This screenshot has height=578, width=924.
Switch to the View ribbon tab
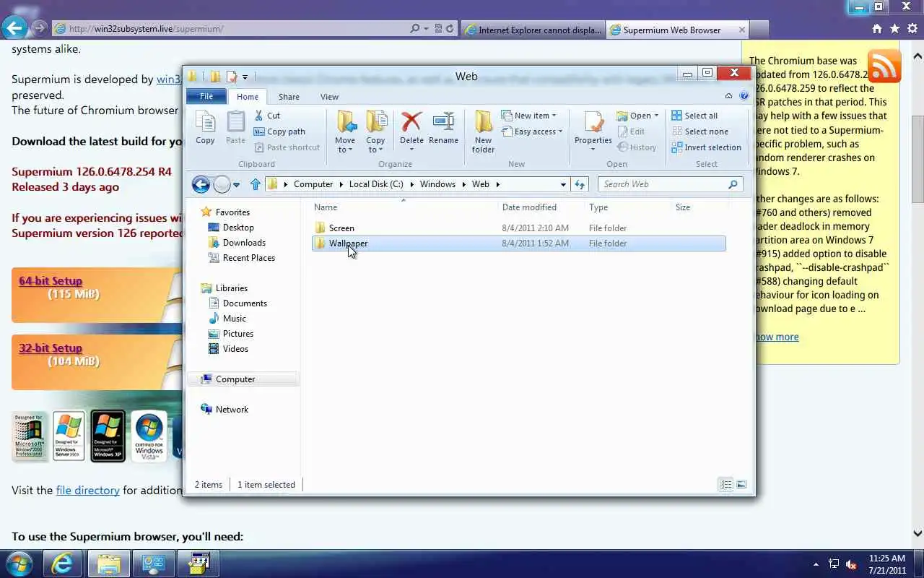click(329, 97)
